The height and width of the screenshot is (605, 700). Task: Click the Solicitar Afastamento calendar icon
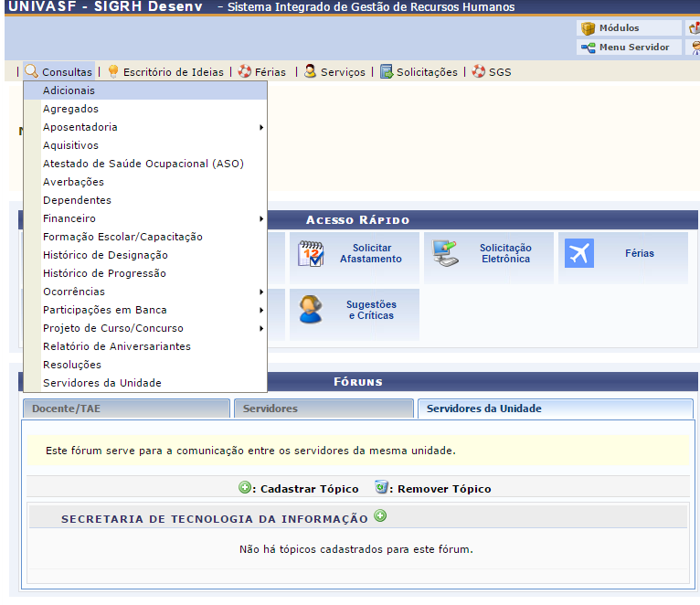pyautogui.click(x=311, y=253)
